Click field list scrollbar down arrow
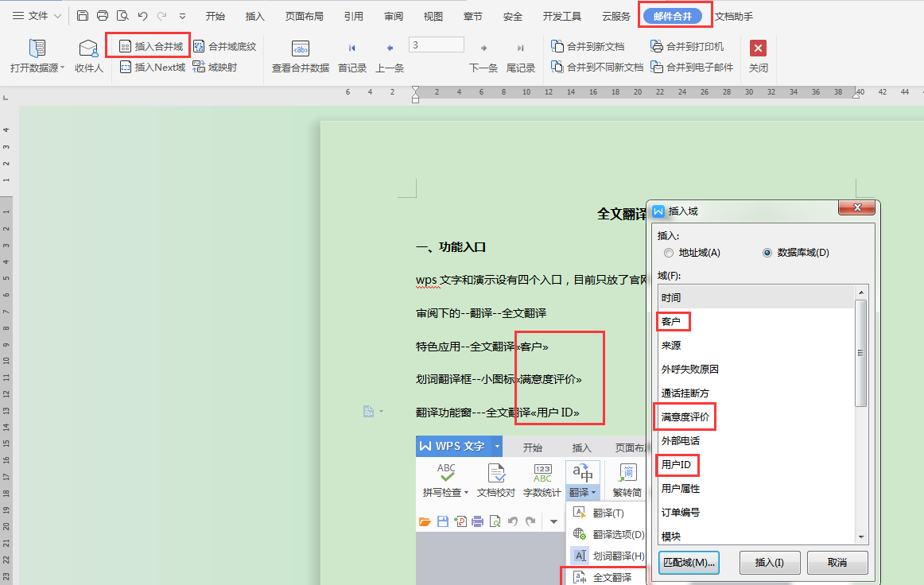Screen dimensions: 924x585 pos(861,537)
